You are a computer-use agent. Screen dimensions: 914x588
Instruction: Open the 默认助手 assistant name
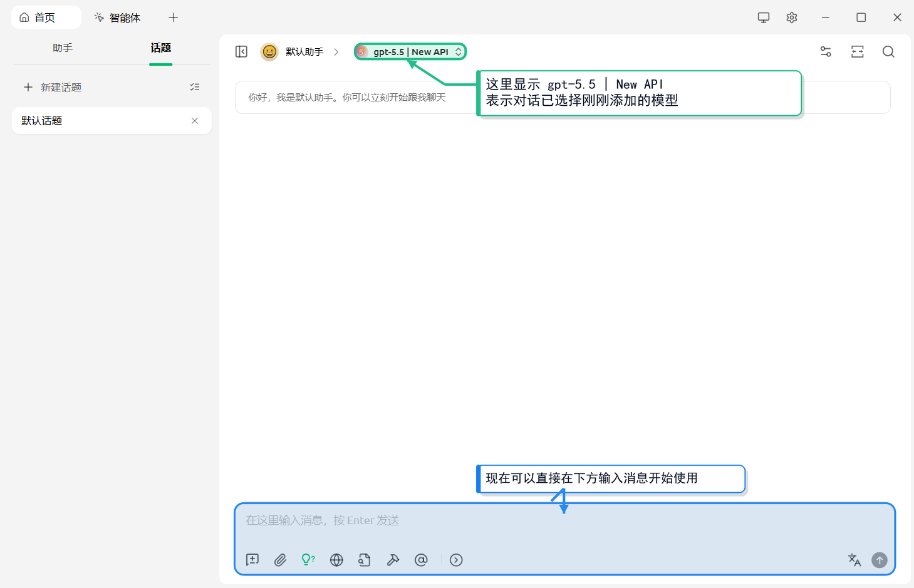tap(304, 52)
